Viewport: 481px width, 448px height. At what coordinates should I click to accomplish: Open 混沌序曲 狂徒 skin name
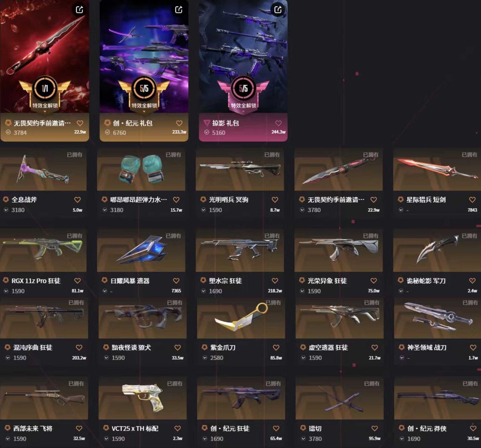pyautogui.click(x=33, y=347)
